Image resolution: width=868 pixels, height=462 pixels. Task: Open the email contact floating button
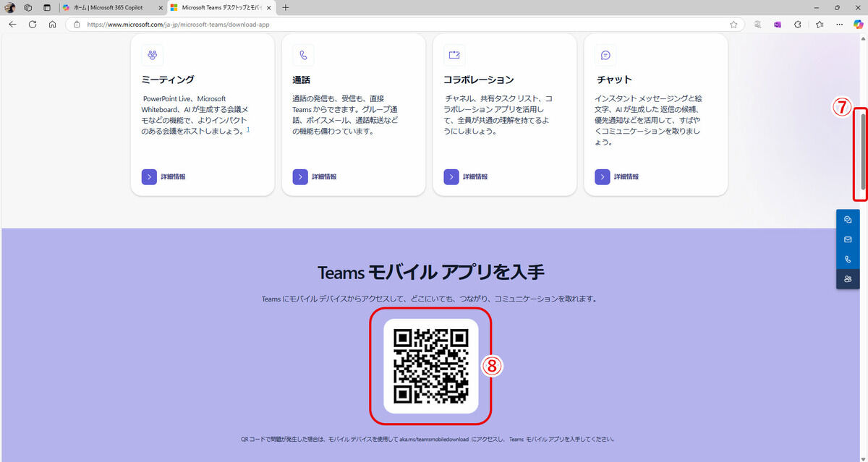(848, 239)
